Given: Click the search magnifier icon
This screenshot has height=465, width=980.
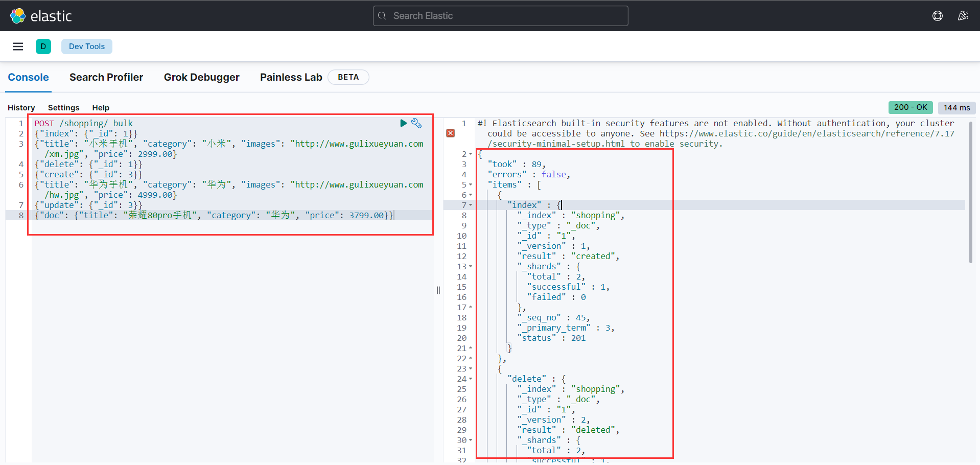Looking at the screenshot, I should point(382,16).
